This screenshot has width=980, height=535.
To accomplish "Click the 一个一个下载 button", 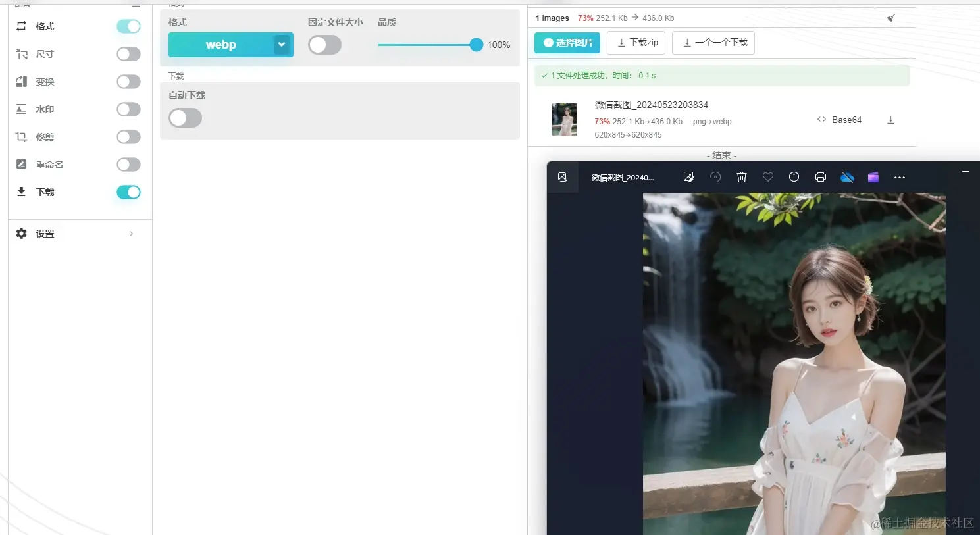I will pyautogui.click(x=713, y=43).
